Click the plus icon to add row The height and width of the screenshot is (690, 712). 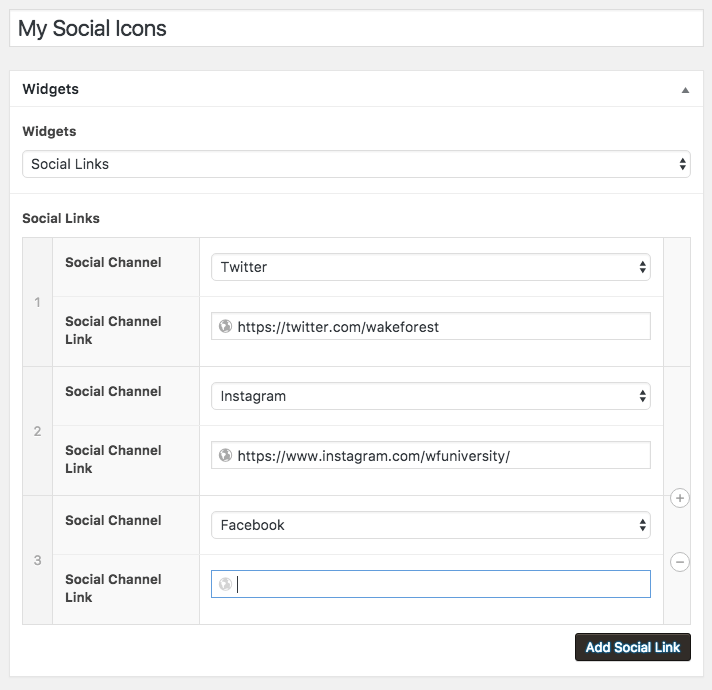(680, 498)
